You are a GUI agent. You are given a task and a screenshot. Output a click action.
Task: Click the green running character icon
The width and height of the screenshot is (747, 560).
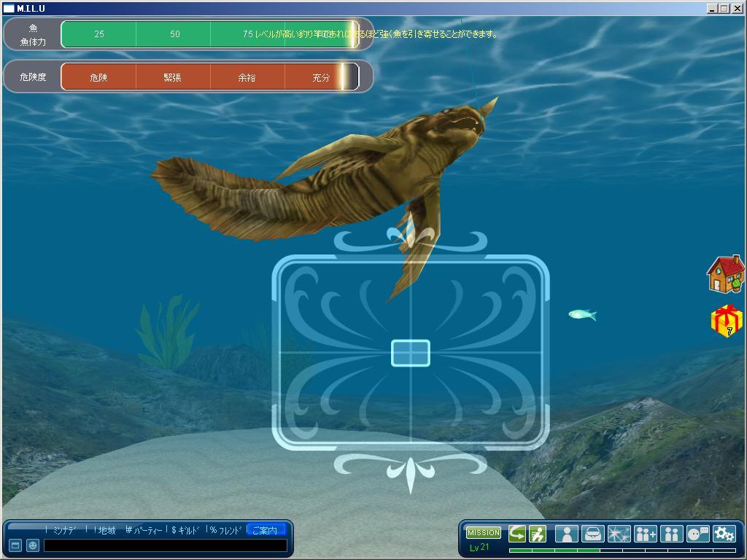click(x=538, y=534)
